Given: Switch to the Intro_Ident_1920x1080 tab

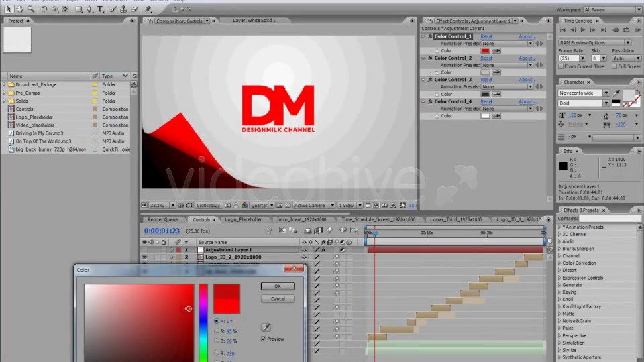Looking at the screenshot, I should (x=301, y=220).
